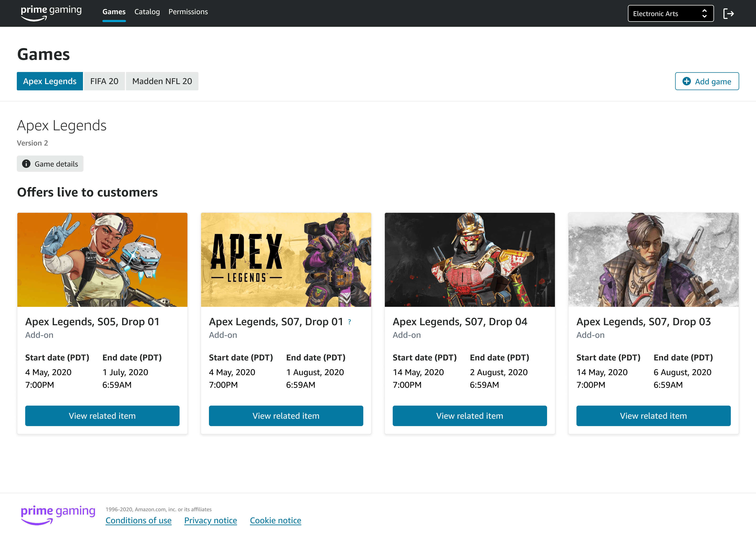View related item for S07 Drop 04
Viewport: 756px width, 538px height.
(x=470, y=416)
